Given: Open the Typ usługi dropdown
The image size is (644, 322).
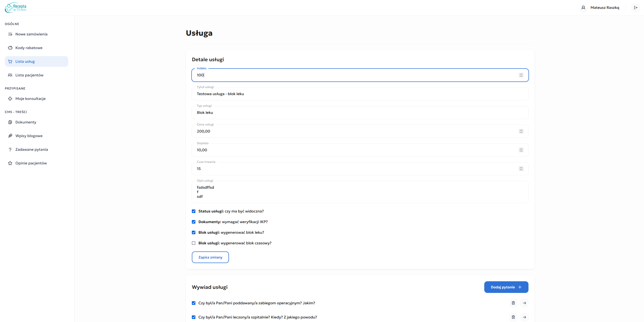Looking at the screenshot, I should point(360,113).
